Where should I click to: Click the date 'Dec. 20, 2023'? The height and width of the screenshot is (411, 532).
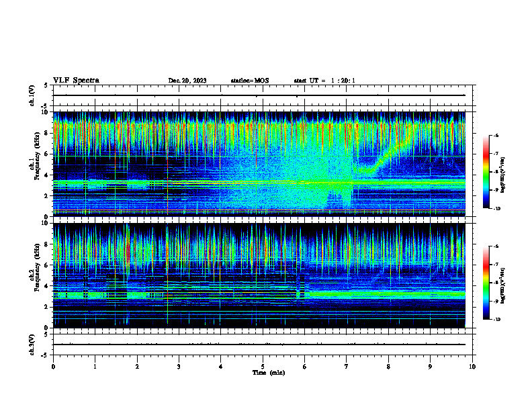tap(187, 81)
